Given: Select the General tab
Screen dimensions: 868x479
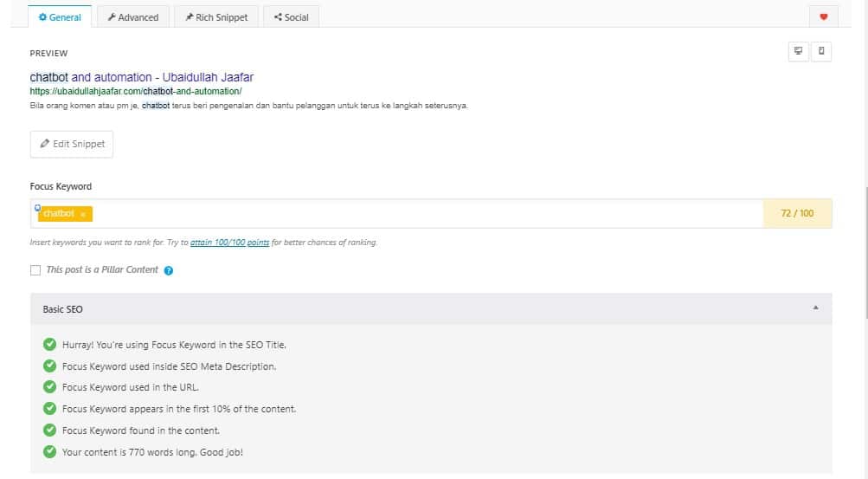Looking at the screenshot, I should pyautogui.click(x=60, y=17).
